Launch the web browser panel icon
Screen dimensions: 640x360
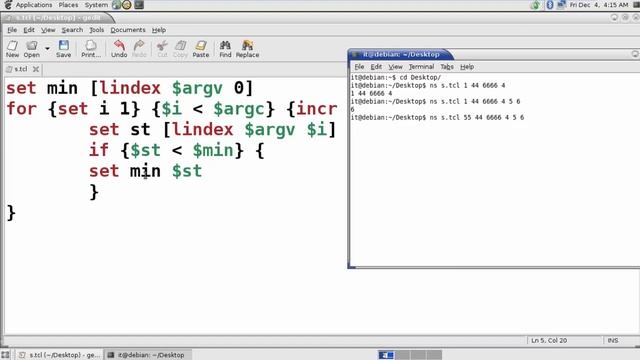(x=117, y=5)
